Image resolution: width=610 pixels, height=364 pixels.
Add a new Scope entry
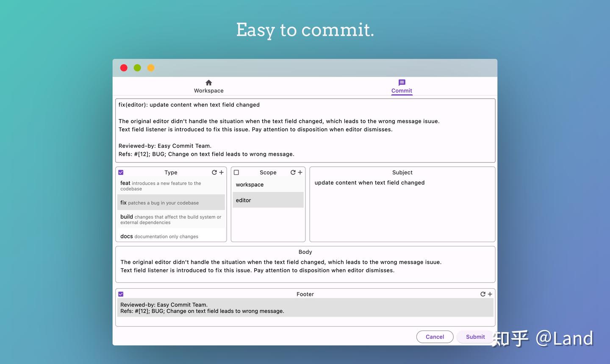click(300, 172)
